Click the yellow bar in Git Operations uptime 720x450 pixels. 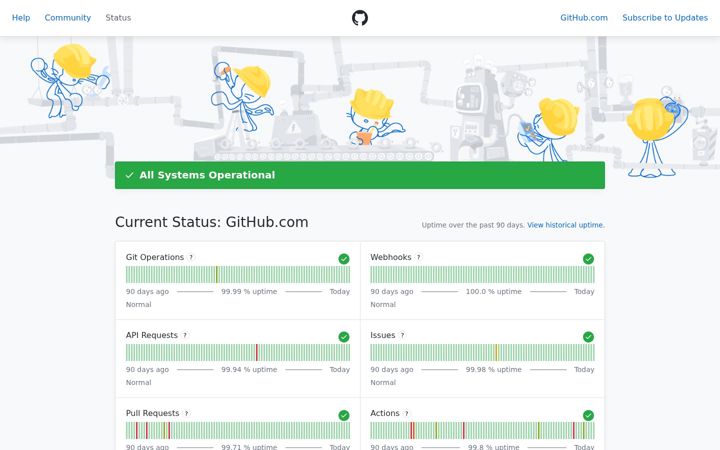pyautogui.click(x=217, y=275)
